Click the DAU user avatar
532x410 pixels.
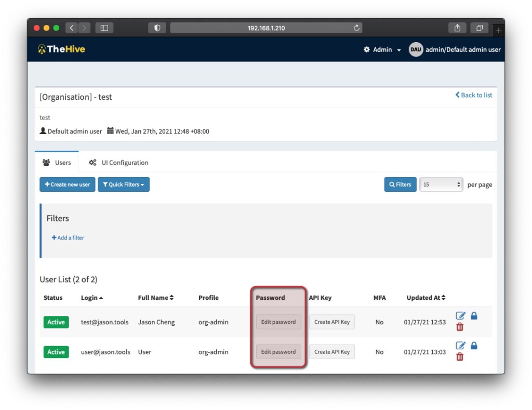pos(416,49)
